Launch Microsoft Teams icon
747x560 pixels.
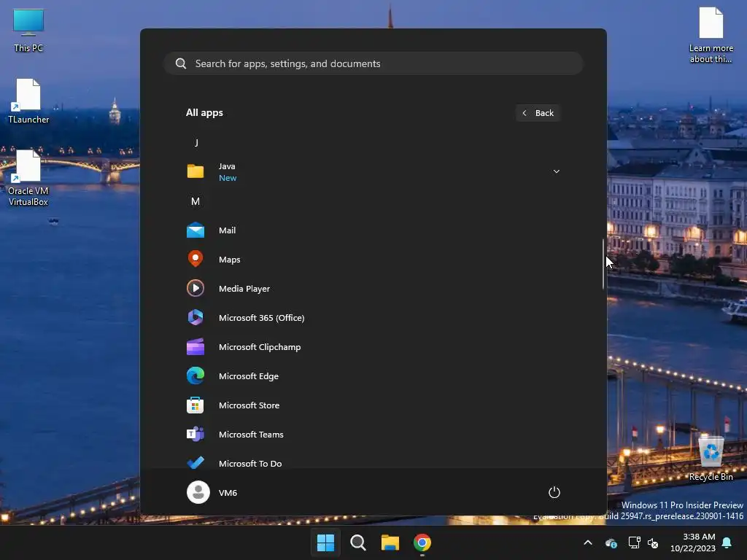tap(196, 435)
